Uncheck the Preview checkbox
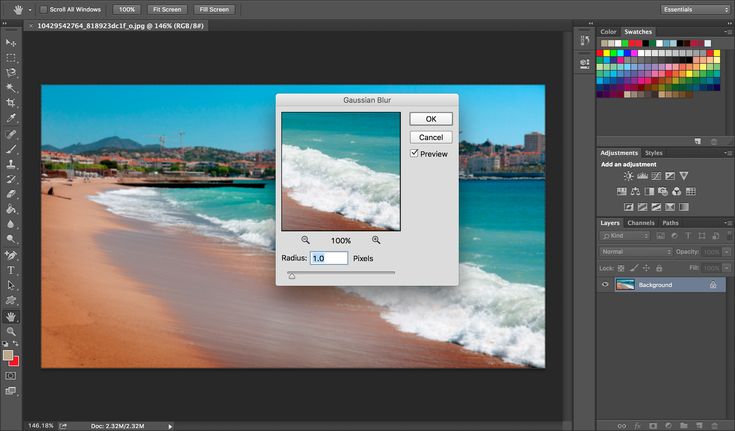The height and width of the screenshot is (431, 735). [x=414, y=153]
